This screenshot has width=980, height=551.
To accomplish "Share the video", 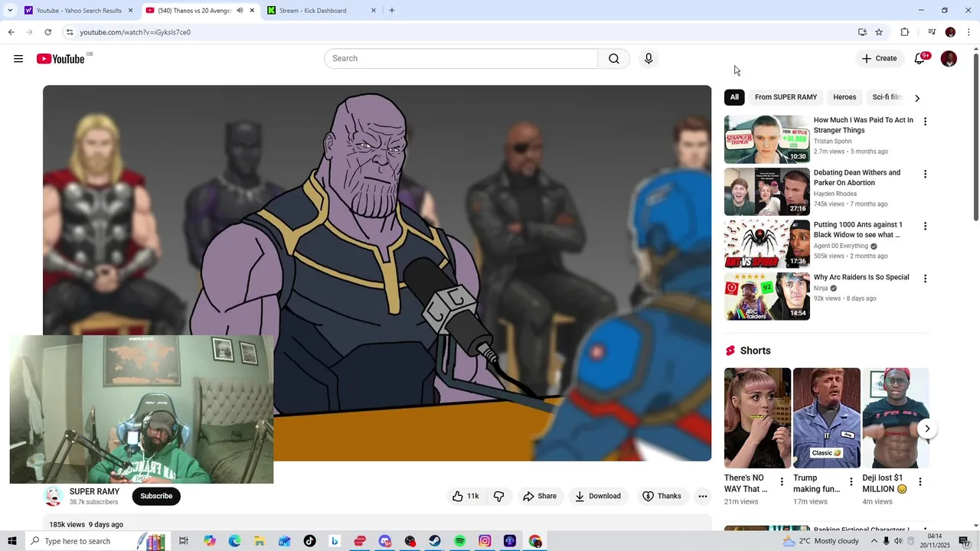I will point(540,496).
